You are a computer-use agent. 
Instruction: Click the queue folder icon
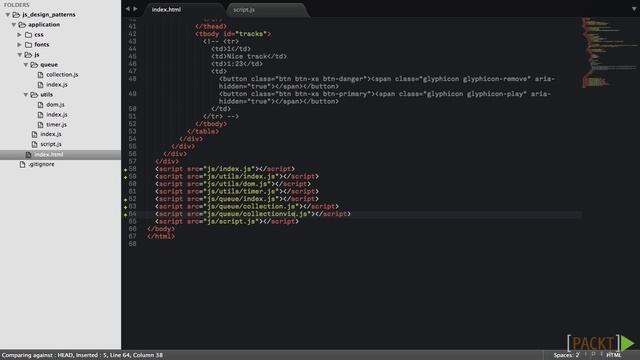pos(34,65)
